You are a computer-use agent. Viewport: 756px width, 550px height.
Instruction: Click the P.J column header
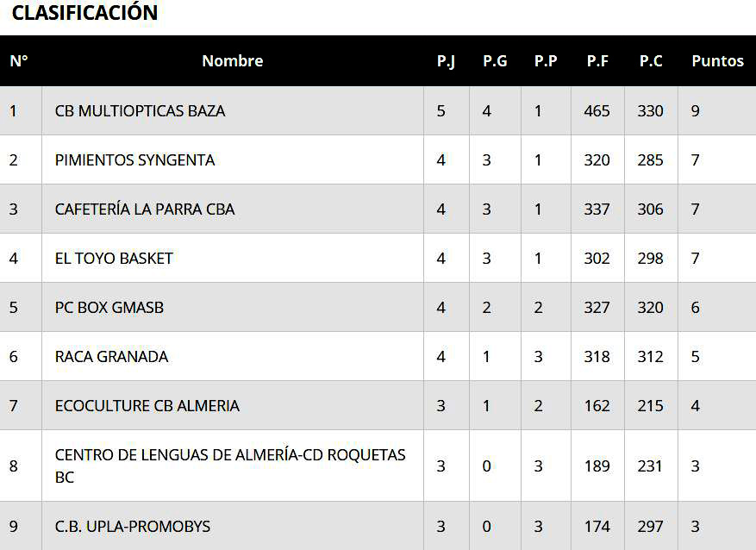pos(446,61)
